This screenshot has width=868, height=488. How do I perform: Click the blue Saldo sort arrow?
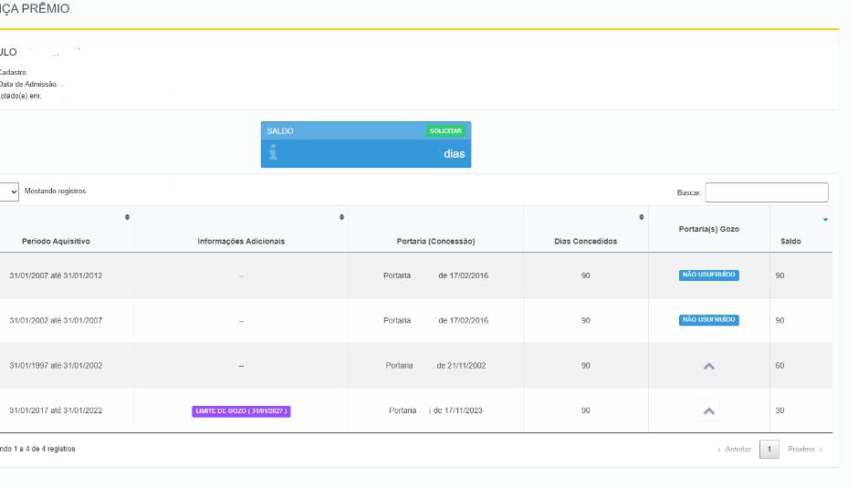pyautogui.click(x=825, y=220)
